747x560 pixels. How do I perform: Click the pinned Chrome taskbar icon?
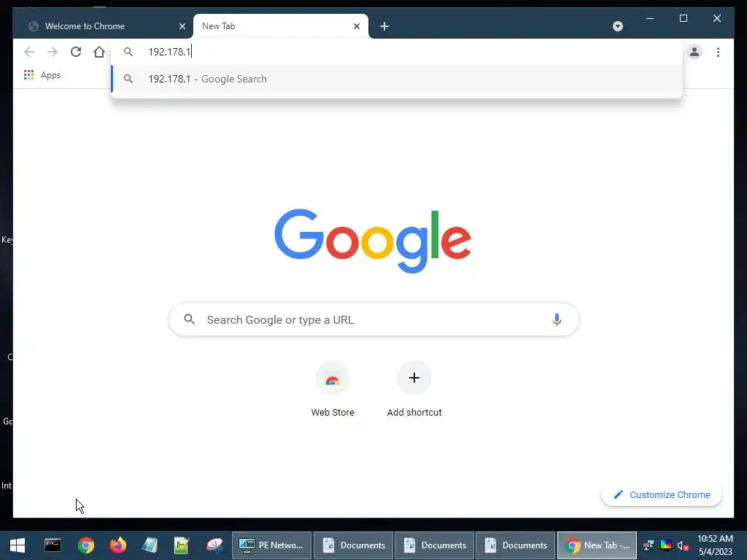86,545
